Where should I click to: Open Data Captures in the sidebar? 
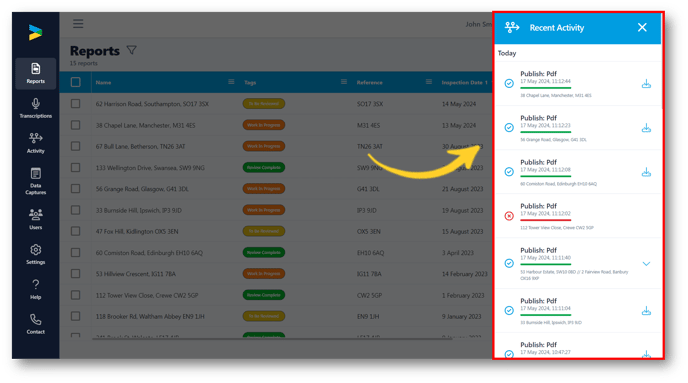click(36, 181)
